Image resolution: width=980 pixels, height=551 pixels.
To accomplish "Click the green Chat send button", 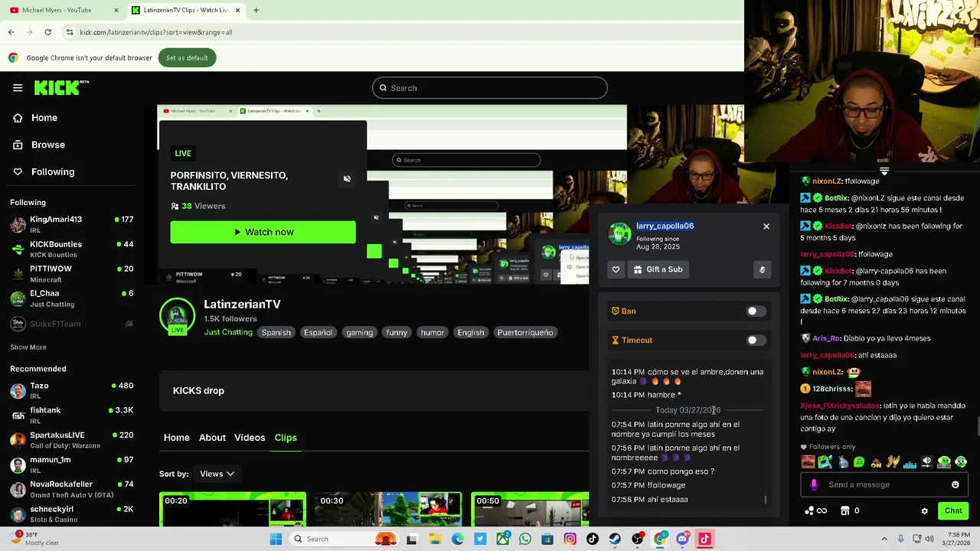I will [x=953, y=510].
